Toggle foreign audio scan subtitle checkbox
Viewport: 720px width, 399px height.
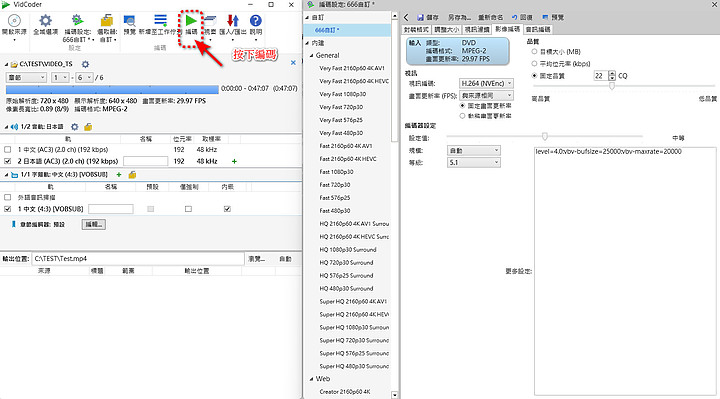[x=7, y=197]
